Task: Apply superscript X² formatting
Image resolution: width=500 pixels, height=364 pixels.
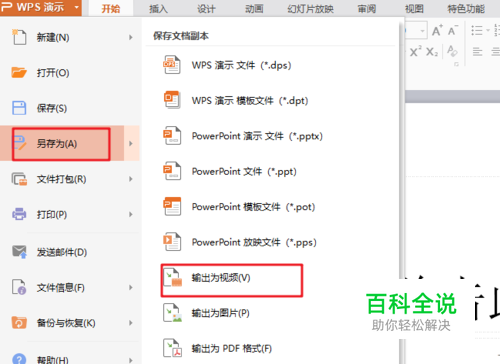Action: [415, 51]
